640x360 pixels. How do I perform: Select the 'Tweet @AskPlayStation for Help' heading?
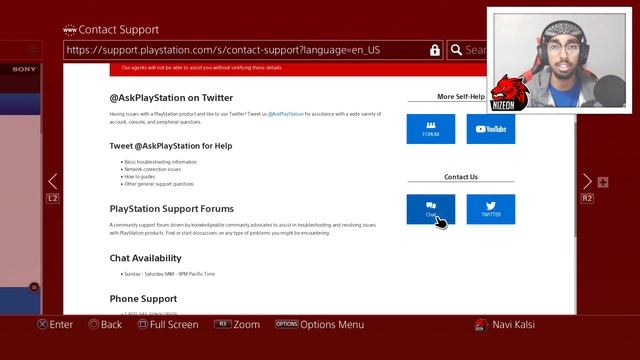tap(171, 146)
